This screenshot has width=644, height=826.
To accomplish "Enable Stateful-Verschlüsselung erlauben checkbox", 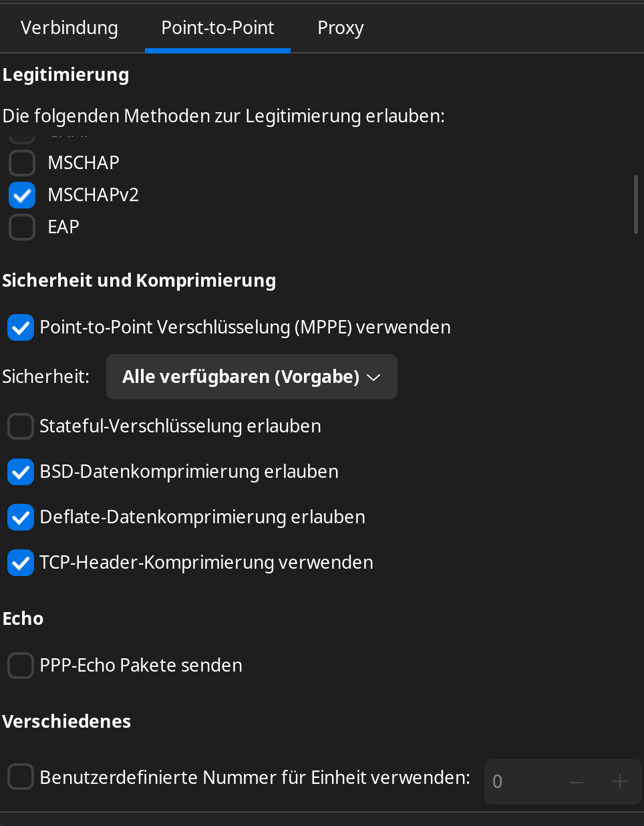I will pos(21,426).
